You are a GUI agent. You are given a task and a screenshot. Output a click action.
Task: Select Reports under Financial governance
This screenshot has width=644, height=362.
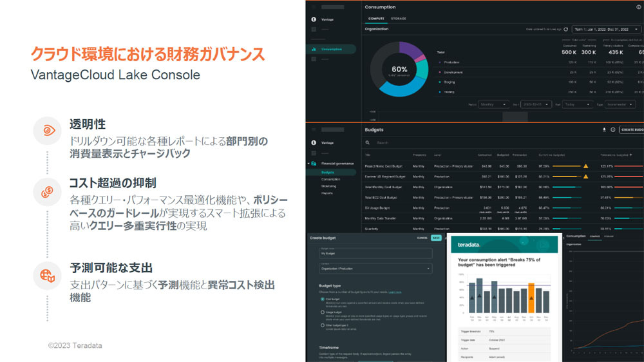click(327, 193)
